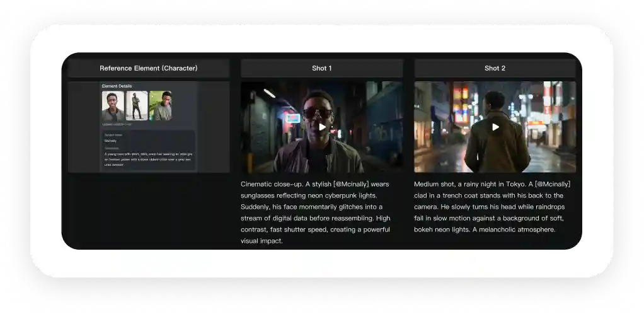
Task: Open the third reference photo with the green background
Action: tap(161, 106)
